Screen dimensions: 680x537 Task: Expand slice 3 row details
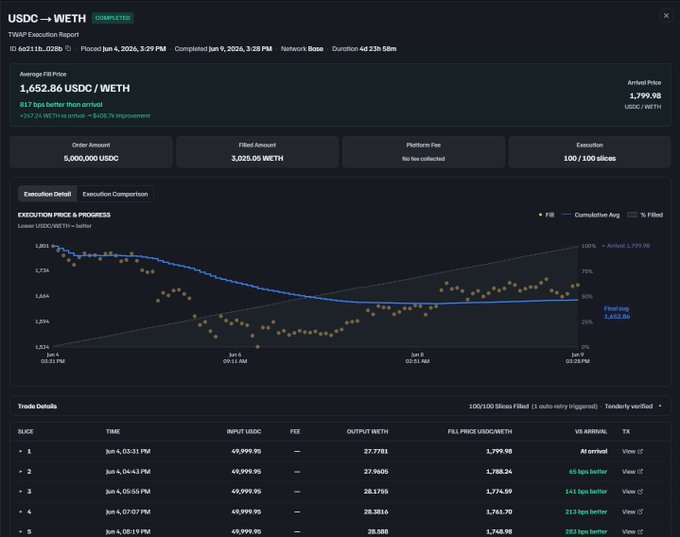tap(20, 491)
